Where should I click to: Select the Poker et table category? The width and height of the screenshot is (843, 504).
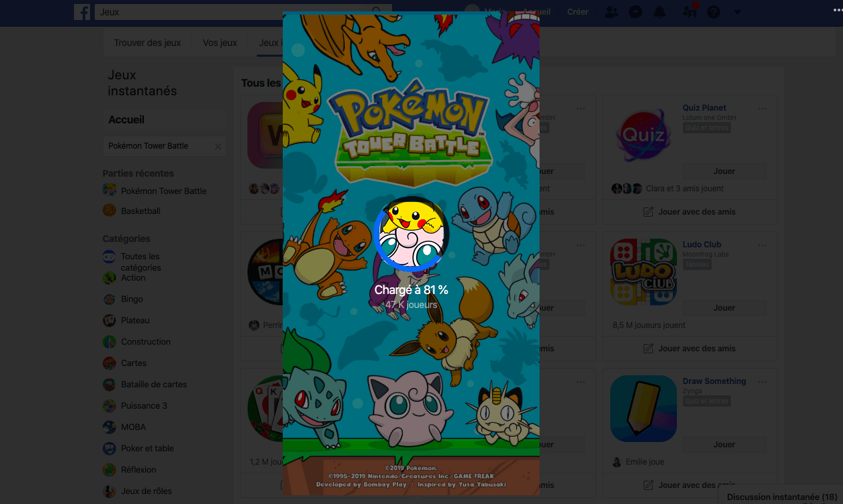click(147, 449)
